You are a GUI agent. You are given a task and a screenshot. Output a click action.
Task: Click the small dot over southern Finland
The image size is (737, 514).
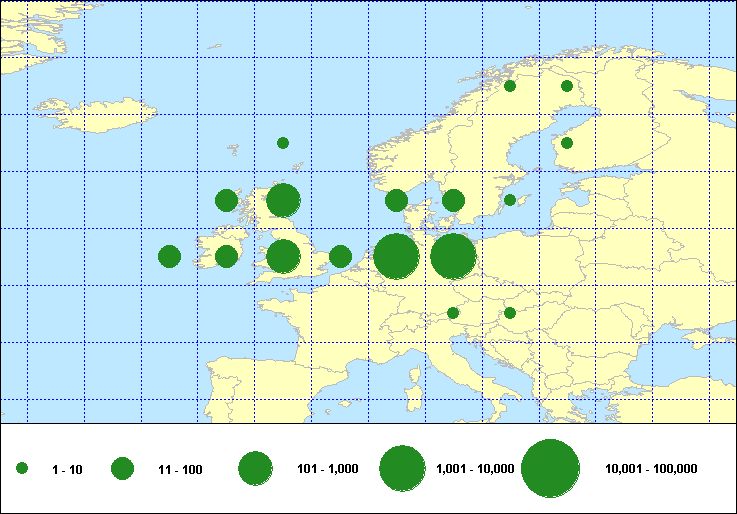(567, 143)
